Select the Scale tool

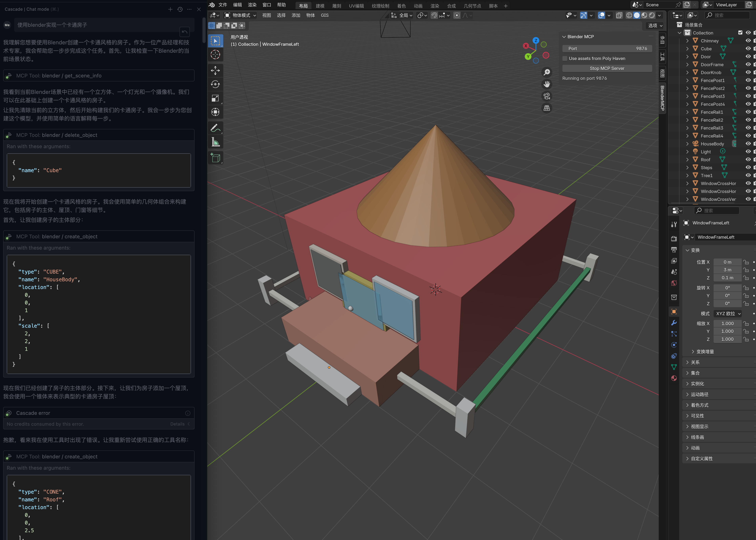215,98
